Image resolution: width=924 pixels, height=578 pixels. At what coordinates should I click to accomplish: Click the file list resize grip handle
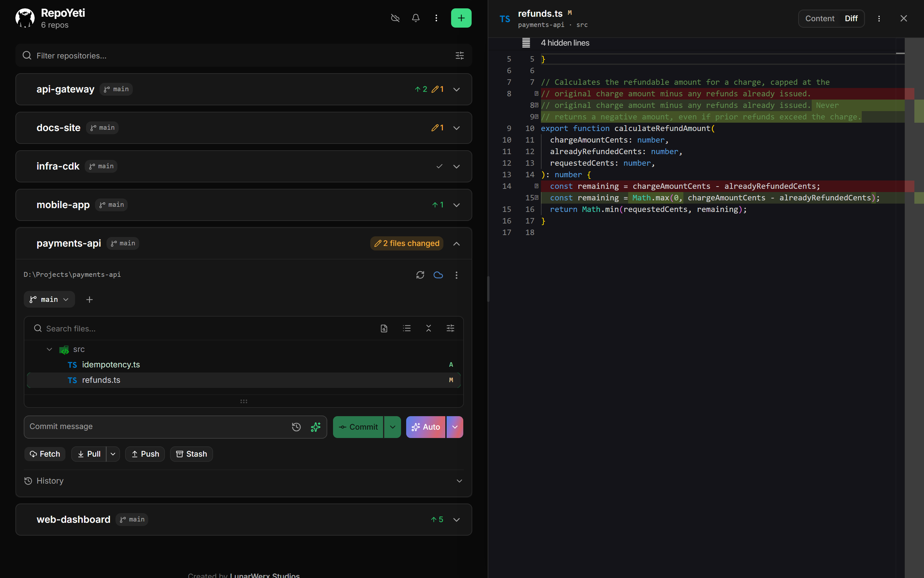coord(244,401)
